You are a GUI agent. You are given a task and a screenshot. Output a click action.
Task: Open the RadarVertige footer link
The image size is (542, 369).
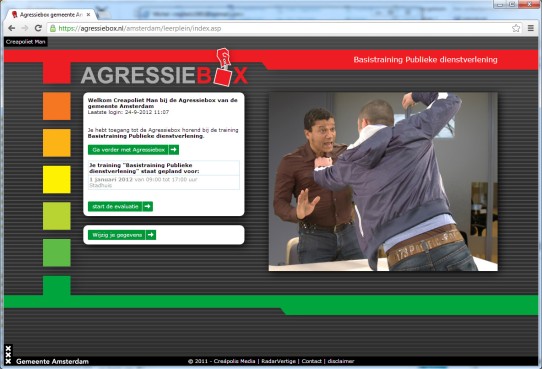pos(279,361)
